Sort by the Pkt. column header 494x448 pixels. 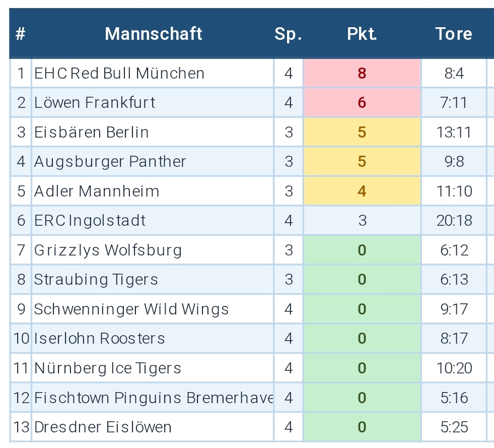pyautogui.click(x=362, y=34)
